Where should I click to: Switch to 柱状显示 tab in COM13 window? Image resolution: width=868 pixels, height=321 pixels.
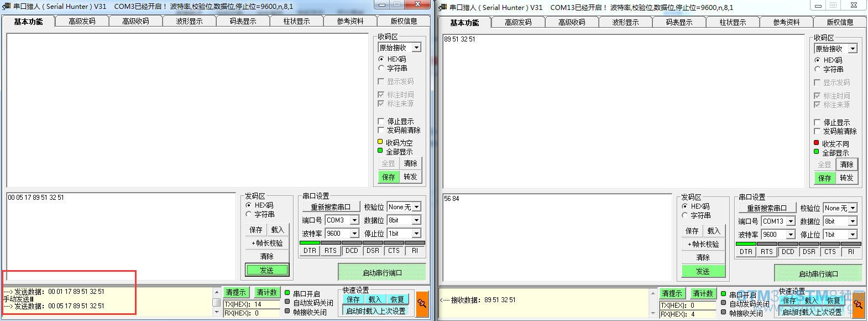(x=733, y=22)
